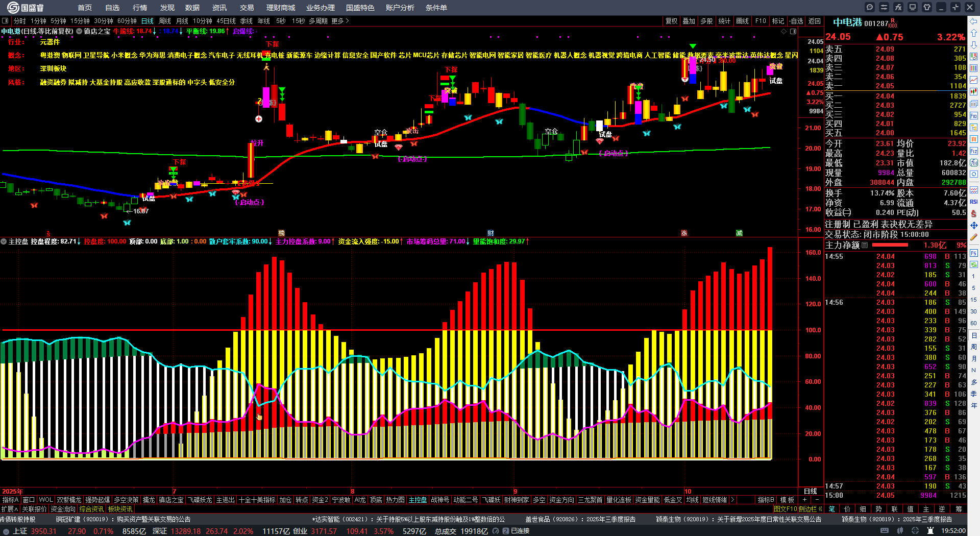Toggle the 标记 marker option
Screen dimensions: 980x536
(778, 21)
